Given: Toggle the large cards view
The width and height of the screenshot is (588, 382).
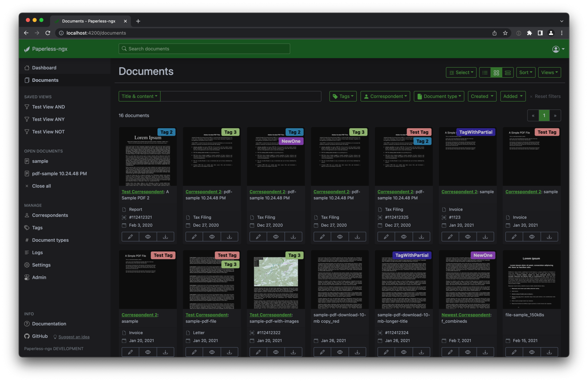Looking at the screenshot, I should coord(496,72).
